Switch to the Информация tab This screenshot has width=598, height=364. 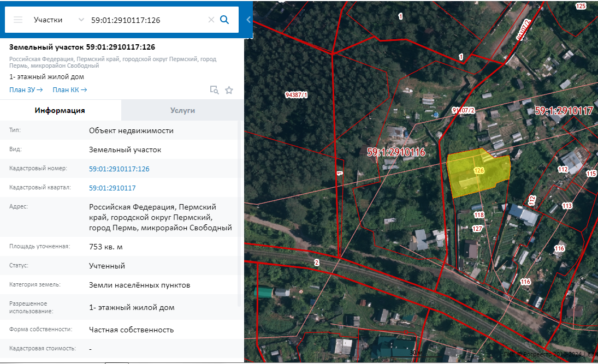click(60, 111)
